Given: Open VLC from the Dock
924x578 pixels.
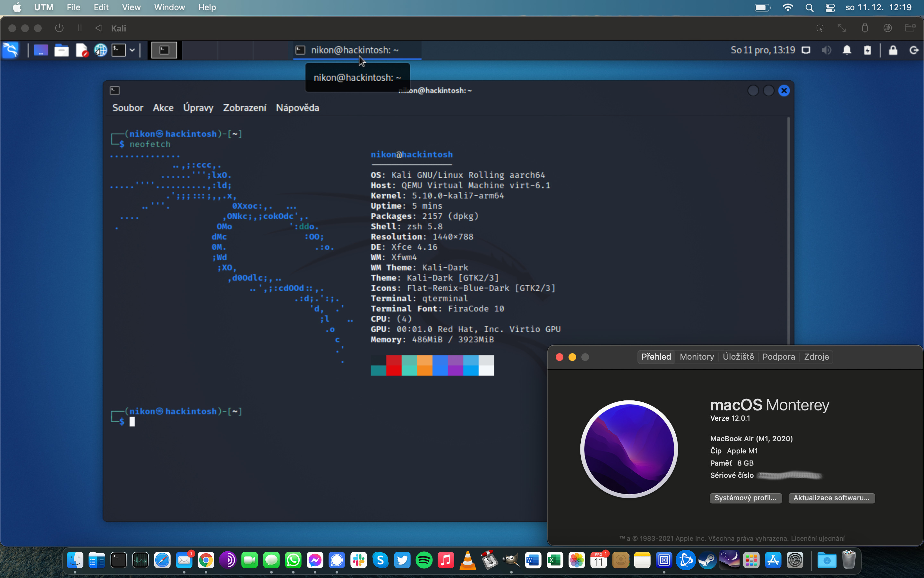Looking at the screenshot, I should coord(467,560).
